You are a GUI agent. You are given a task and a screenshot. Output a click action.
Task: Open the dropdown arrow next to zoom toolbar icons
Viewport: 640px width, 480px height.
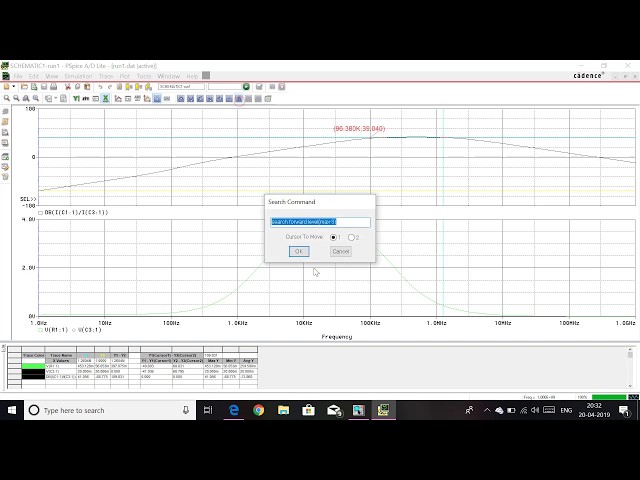56,98
